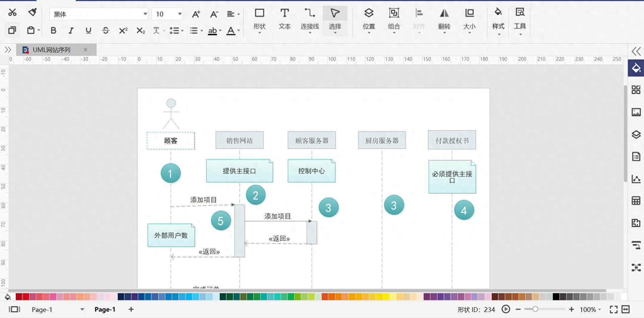Click the zoom in plus button
Image resolution: width=644 pixels, height=318 pixels.
(x=572, y=309)
